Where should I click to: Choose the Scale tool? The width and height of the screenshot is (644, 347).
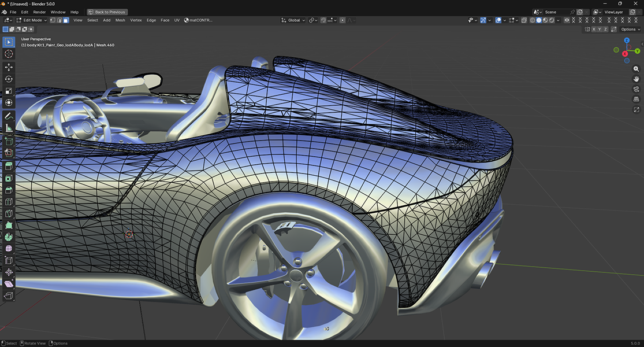click(x=9, y=91)
